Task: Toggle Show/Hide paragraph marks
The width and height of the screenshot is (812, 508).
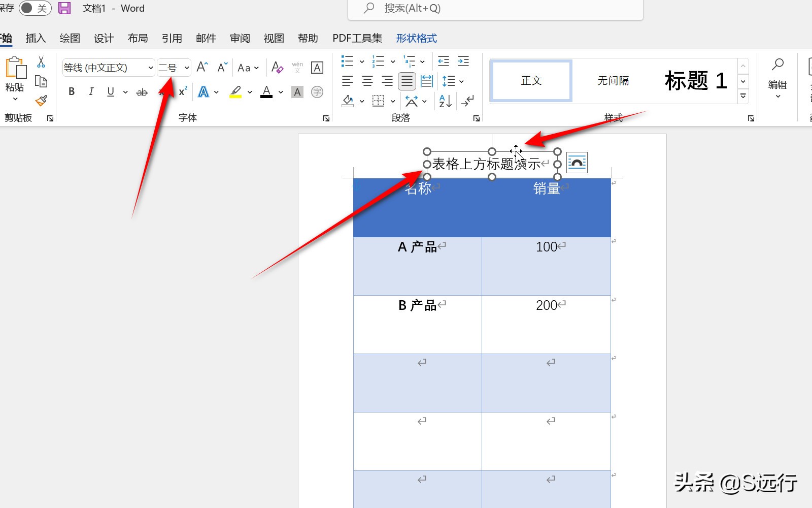Action: [467, 101]
